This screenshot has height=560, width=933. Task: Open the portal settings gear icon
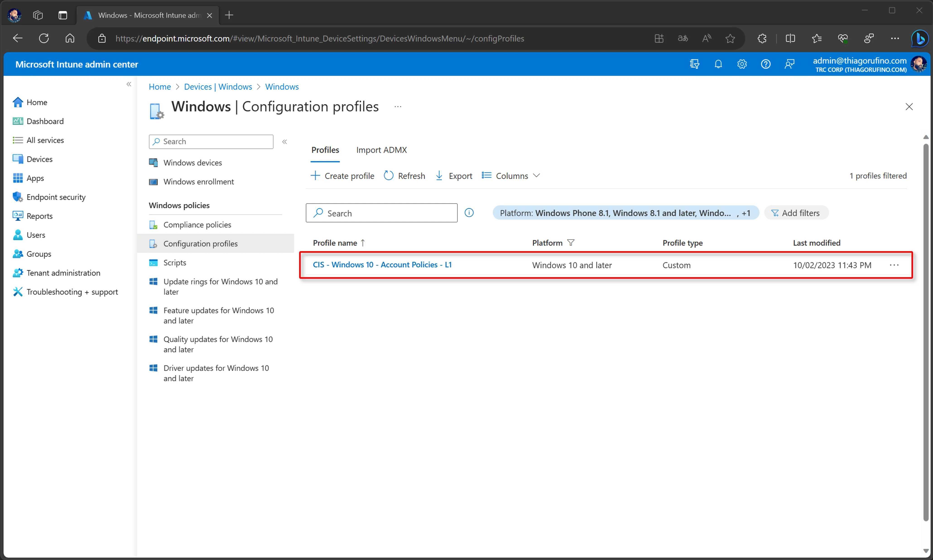(x=742, y=64)
